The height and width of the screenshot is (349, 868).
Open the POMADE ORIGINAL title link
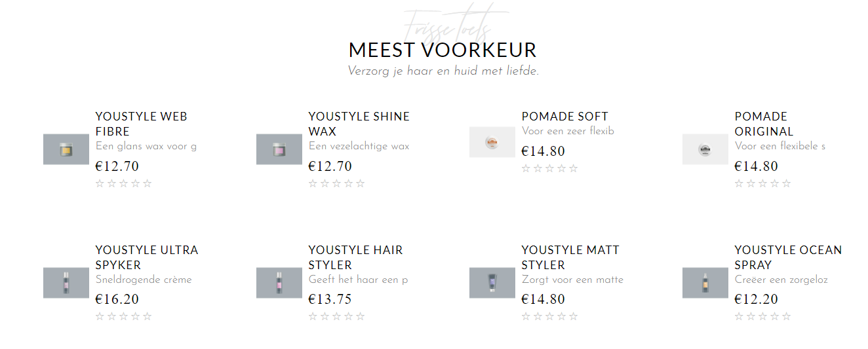pyautogui.click(x=764, y=124)
